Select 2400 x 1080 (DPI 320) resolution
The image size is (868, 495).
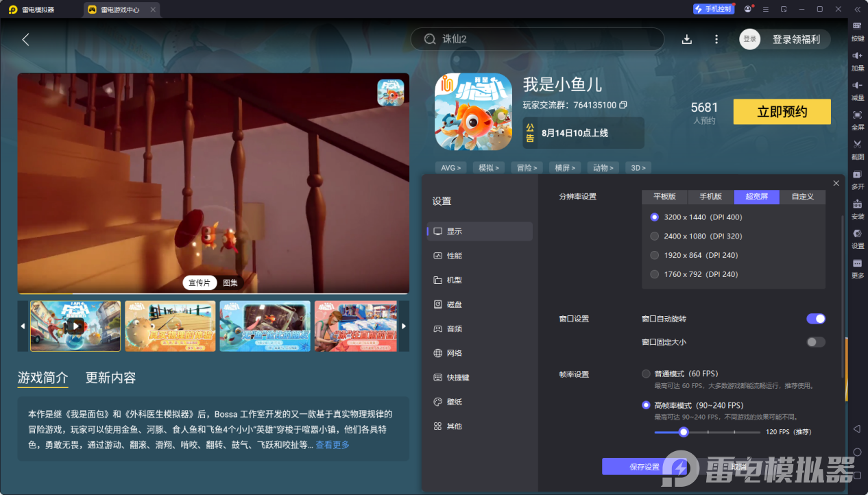pos(655,236)
